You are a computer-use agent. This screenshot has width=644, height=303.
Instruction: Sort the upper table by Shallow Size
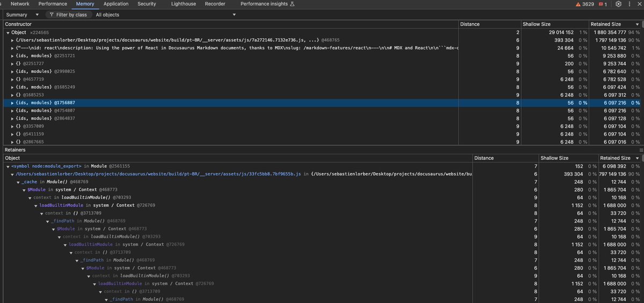tap(554, 24)
